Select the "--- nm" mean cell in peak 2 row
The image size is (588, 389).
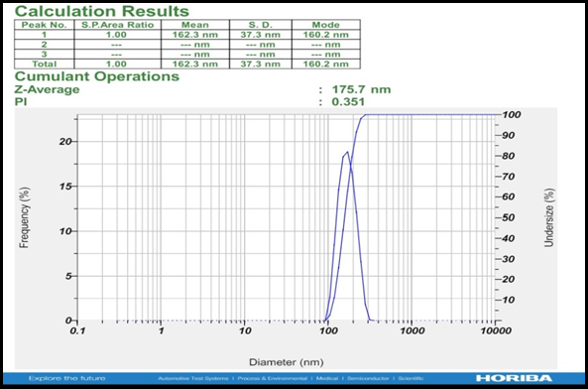click(195, 45)
